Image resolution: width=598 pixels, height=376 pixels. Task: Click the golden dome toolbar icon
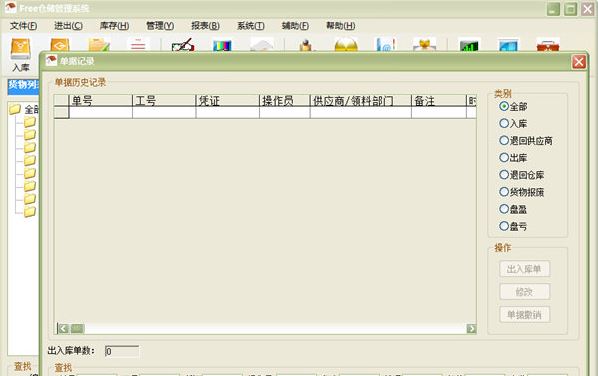(346, 45)
